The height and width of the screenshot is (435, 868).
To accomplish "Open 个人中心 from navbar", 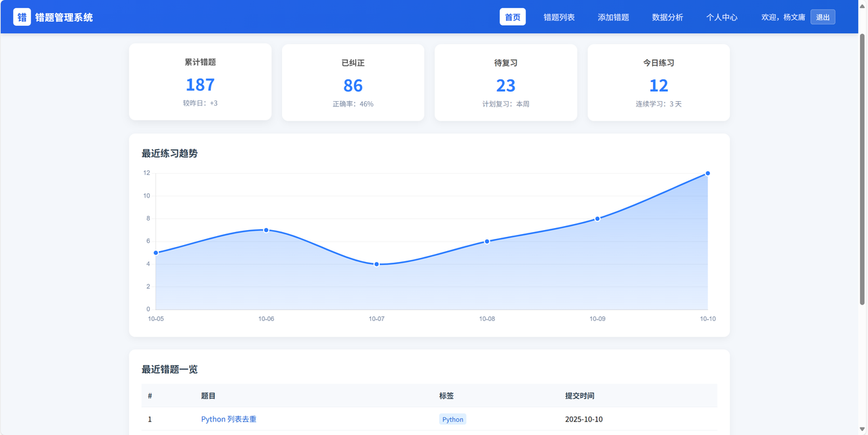I will click(x=722, y=17).
